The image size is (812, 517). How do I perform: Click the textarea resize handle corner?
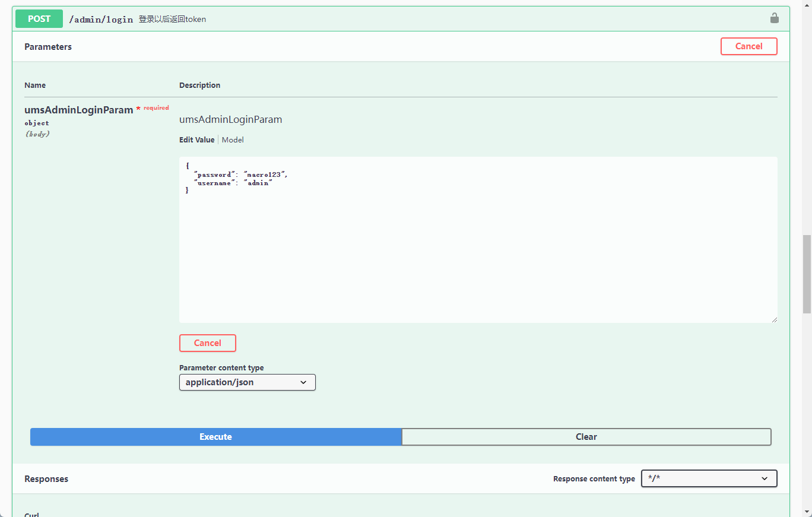(774, 319)
